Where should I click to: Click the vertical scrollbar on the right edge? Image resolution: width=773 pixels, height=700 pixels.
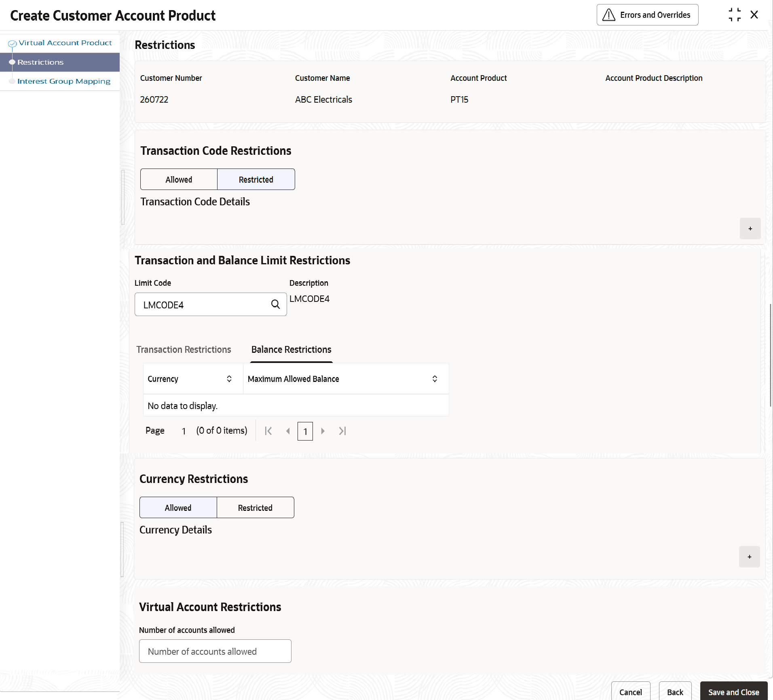click(771, 356)
